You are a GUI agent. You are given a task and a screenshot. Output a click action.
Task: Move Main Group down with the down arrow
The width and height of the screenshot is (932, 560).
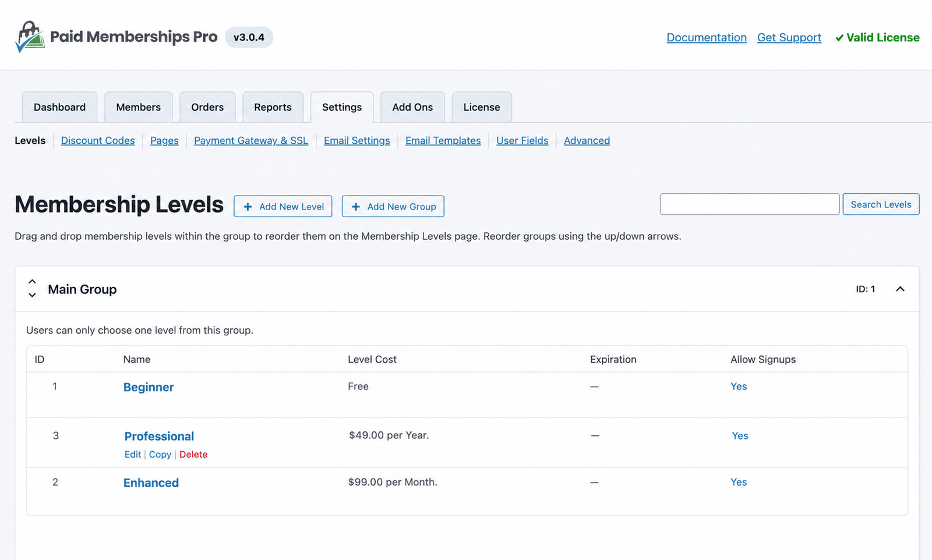click(x=32, y=295)
